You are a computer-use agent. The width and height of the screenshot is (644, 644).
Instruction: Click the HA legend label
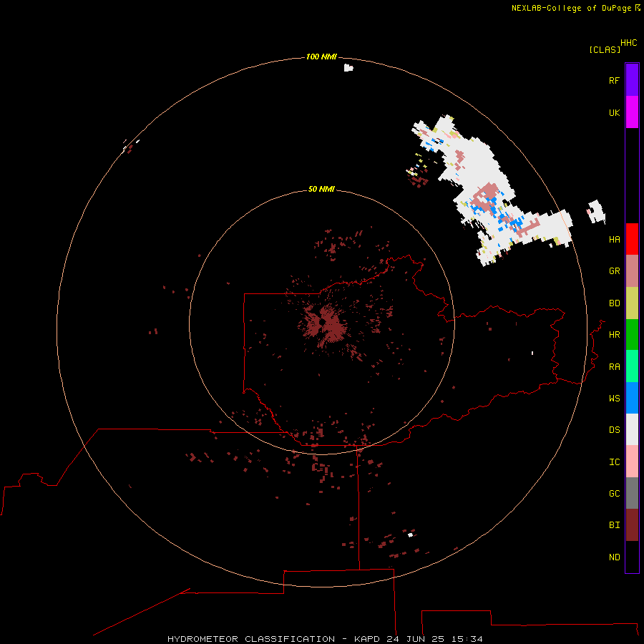pos(615,240)
